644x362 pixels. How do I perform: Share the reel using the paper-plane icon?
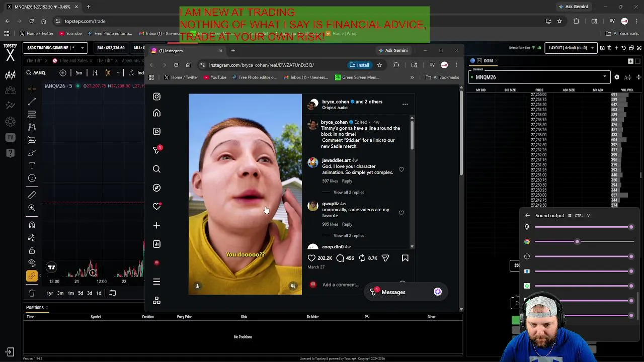click(385, 258)
